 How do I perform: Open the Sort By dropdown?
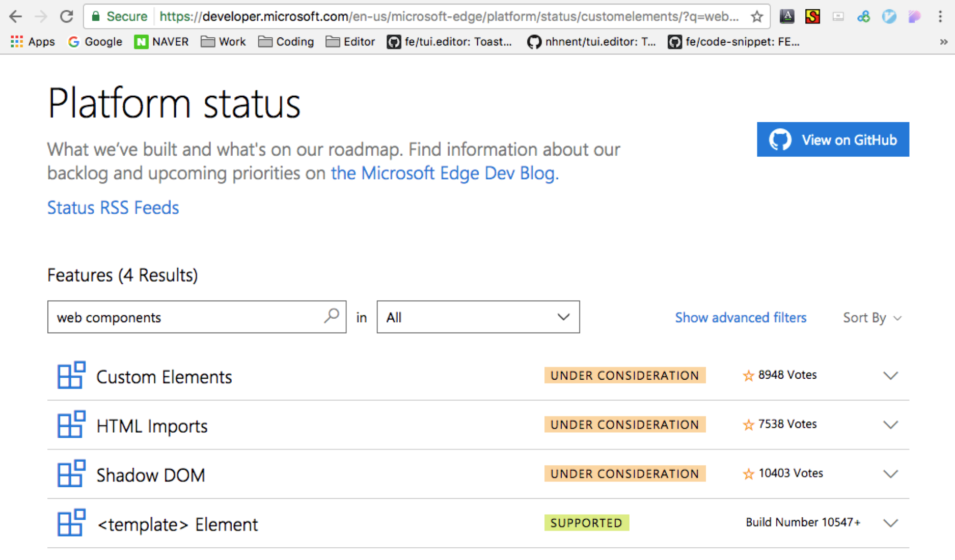872,318
